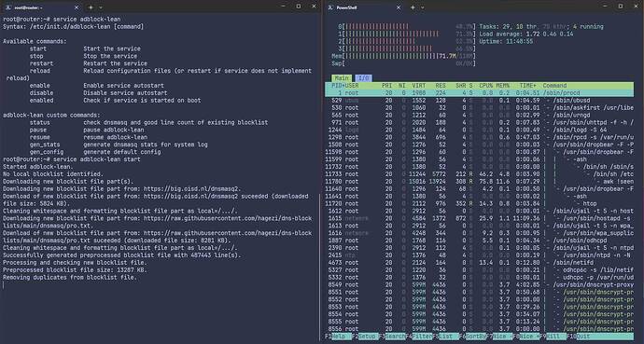Click the terminal icon on the PowerShell tab
Screen dimensions: 644x344
click(x=330, y=7)
